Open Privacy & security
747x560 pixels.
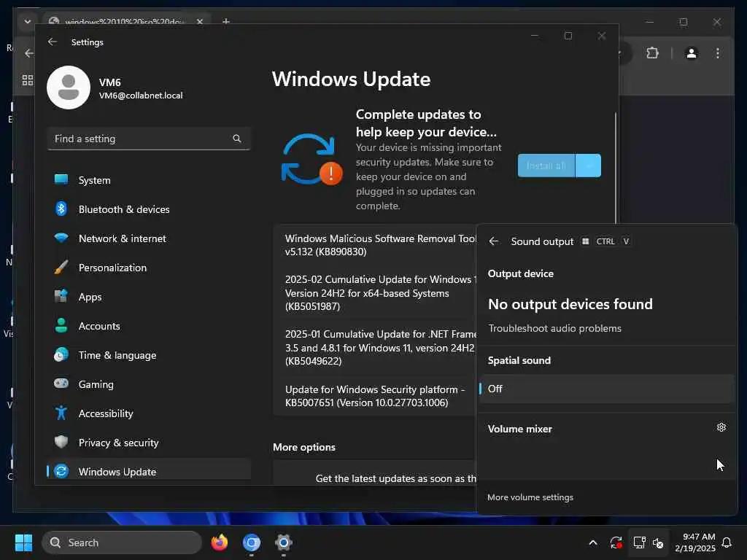[x=149, y=443]
